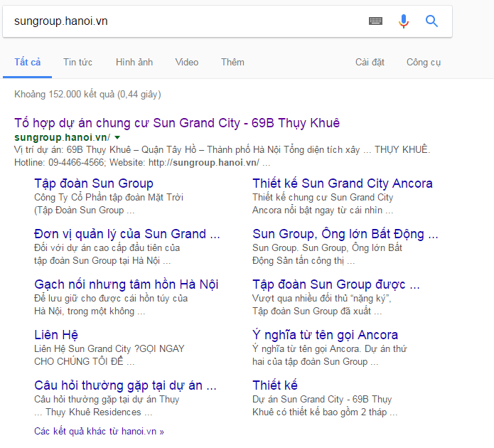Click description Để lưu giữ cho được cái hồn túy

pyautogui.click(x=111, y=304)
